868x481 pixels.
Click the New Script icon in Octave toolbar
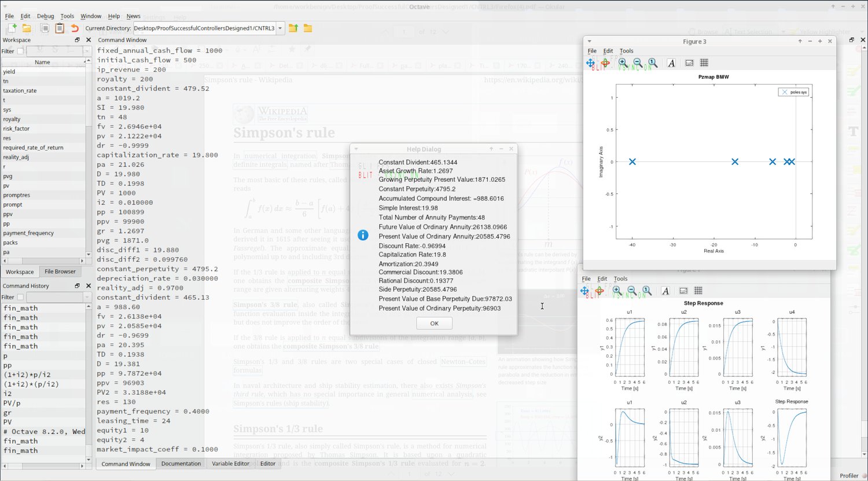pyautogui.click(x=11, y=28)
